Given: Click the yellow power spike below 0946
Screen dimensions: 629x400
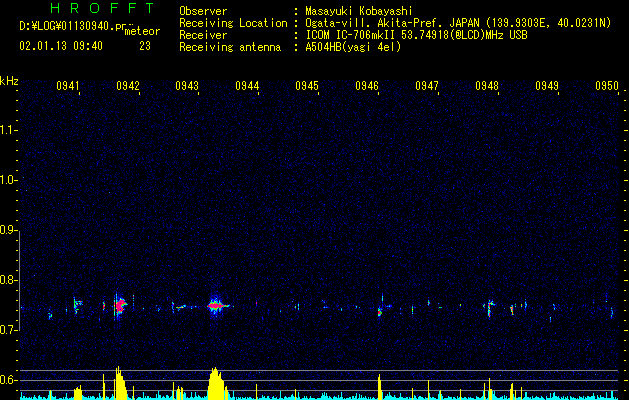Looking at the screenshot, I should [x=379, y=387].
